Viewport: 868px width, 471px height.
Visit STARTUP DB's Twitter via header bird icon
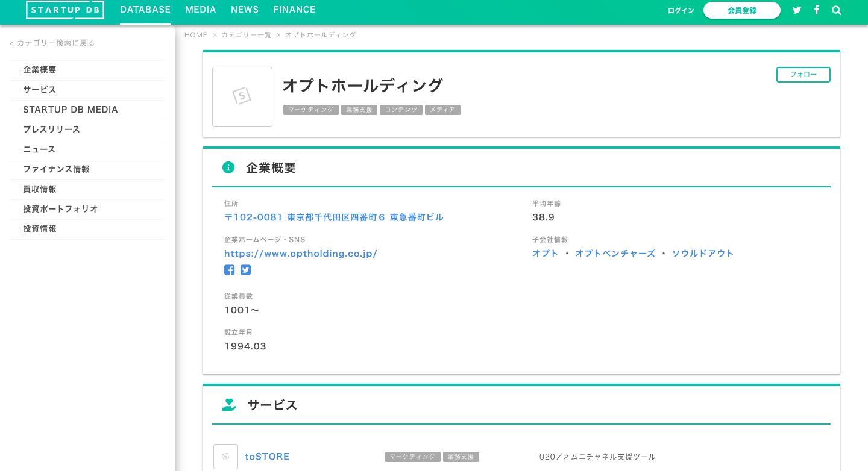point(797,10)
